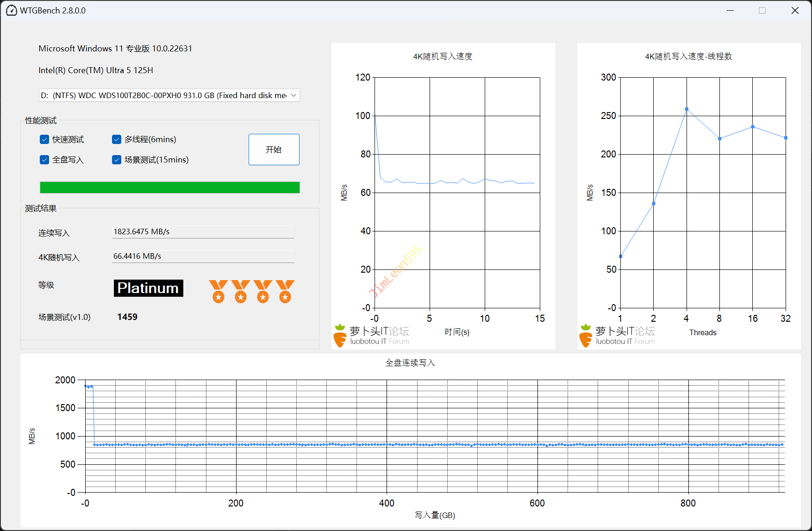Uncheck the 全盘写入 option
Screen dimensions: 812x531
pyautogui.click(x=44, y=160)
